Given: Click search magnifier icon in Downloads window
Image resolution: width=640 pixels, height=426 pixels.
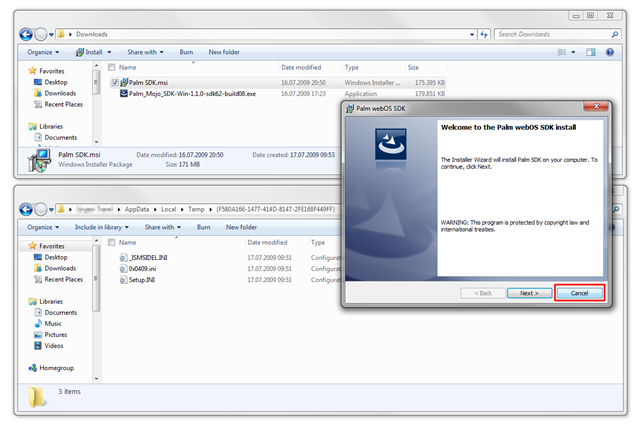Looking at the screenshot, I should point(615,34).
